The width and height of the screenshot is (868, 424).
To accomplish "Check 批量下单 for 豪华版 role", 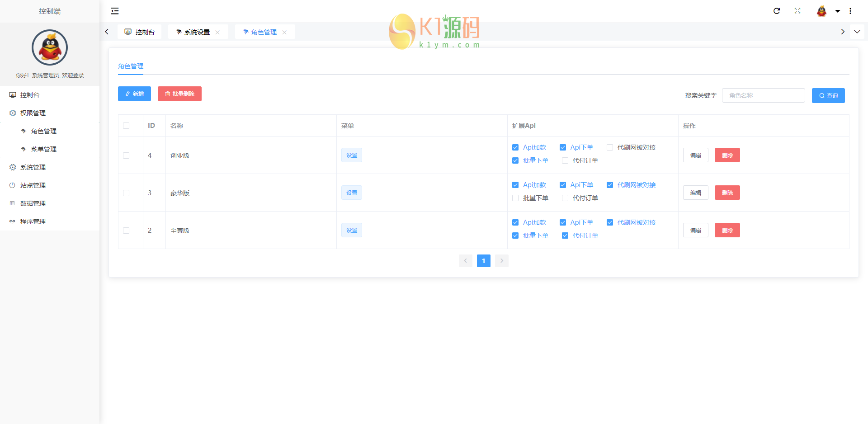I will pos(515,198).
